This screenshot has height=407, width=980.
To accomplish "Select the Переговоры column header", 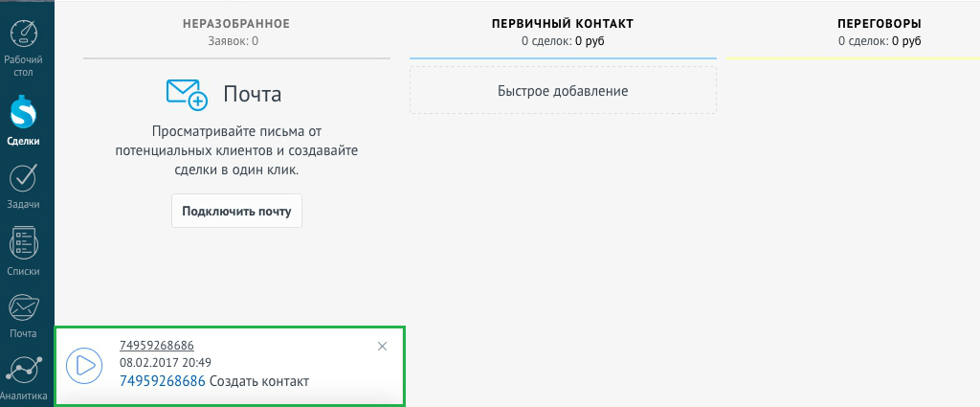I will pos(880,23).
